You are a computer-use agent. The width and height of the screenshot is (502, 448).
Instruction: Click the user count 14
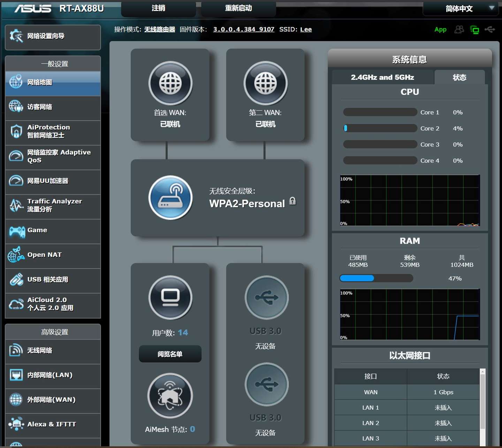pyautogui.click(x=183, y=333)
